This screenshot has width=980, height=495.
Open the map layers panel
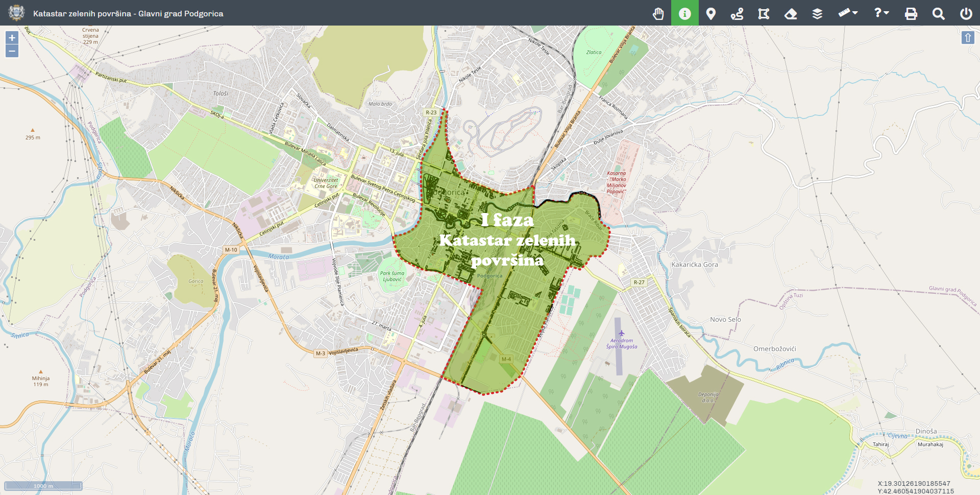pos(817,13)
